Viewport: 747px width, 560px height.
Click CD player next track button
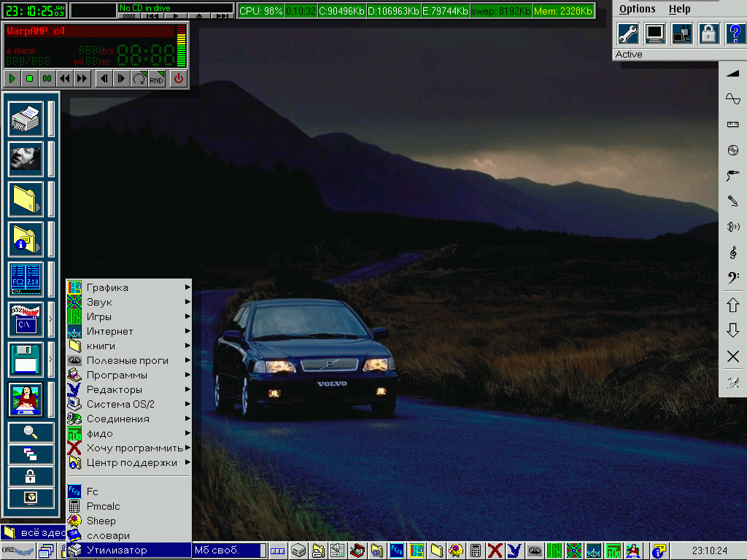point(222,16)
